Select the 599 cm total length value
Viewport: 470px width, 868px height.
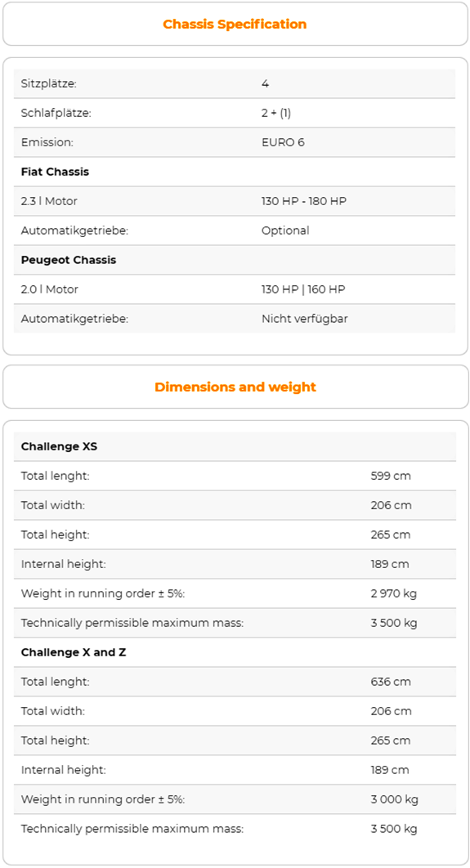click(391, 476)
